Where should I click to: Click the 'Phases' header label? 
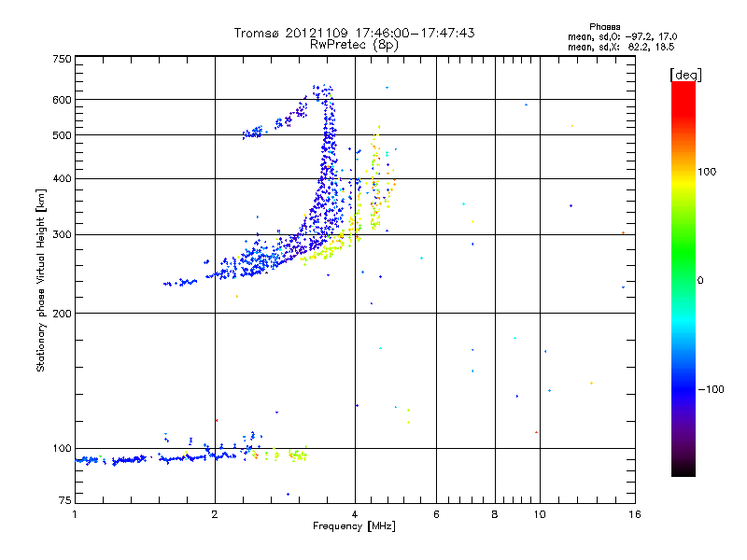tap(604, 27)
